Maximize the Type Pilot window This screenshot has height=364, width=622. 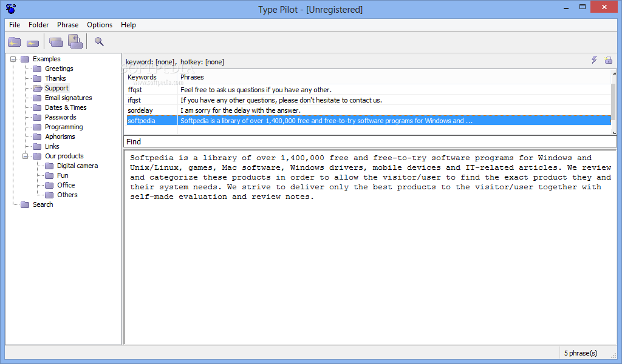point(583,7)
